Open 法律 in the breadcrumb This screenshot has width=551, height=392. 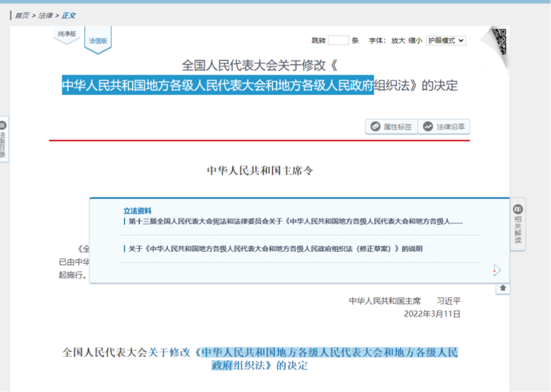tap(47, 16)
